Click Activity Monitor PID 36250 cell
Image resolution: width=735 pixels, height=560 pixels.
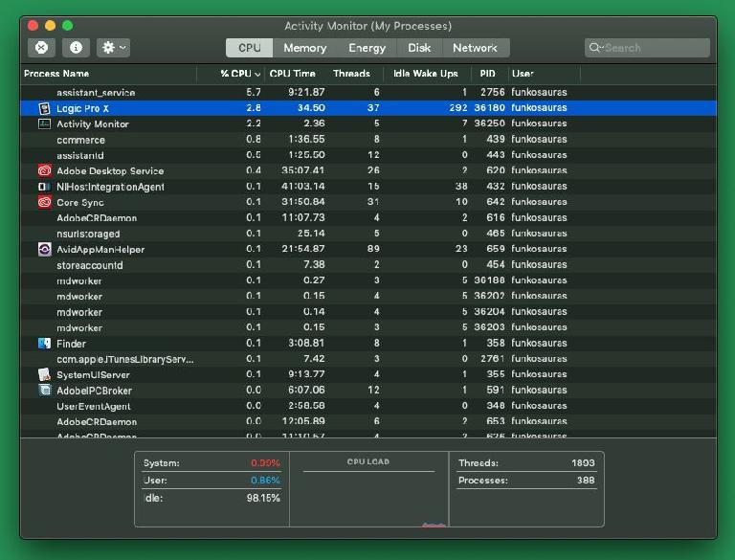(x=489, y=123)
